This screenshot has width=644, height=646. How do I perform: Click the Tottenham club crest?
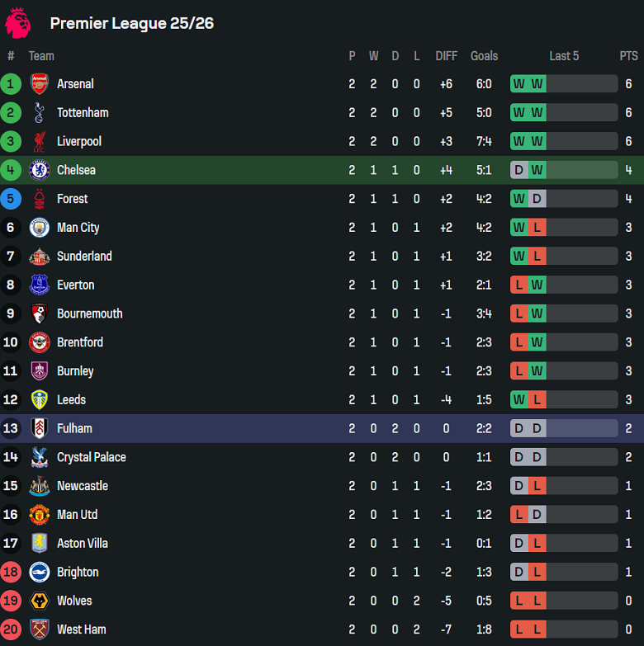pyautogui.click(x=39, y=112)
